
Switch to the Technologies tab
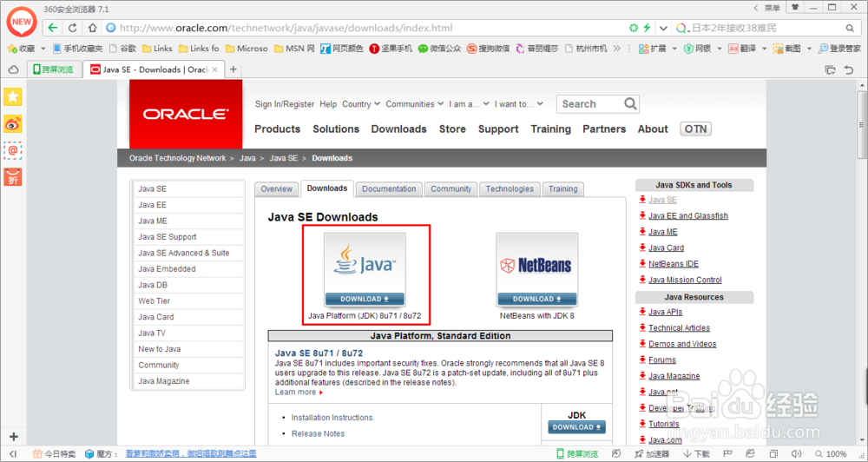[x=510, y=189]
